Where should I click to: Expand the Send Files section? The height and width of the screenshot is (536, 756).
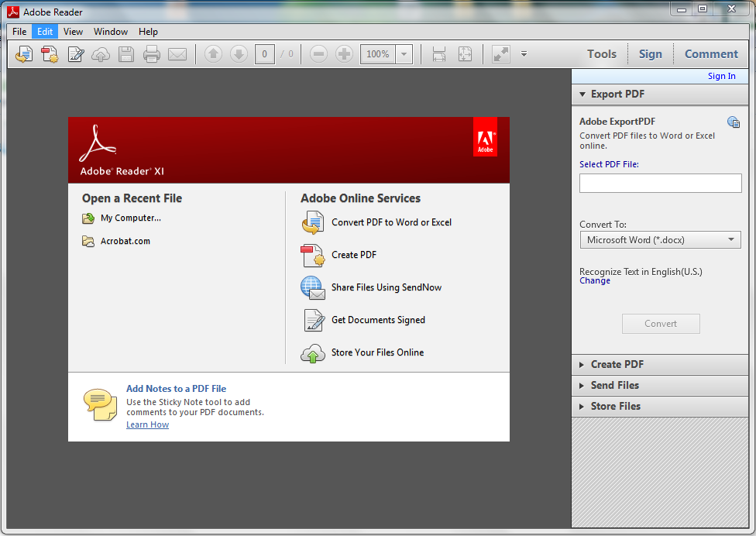click(660, 385)
